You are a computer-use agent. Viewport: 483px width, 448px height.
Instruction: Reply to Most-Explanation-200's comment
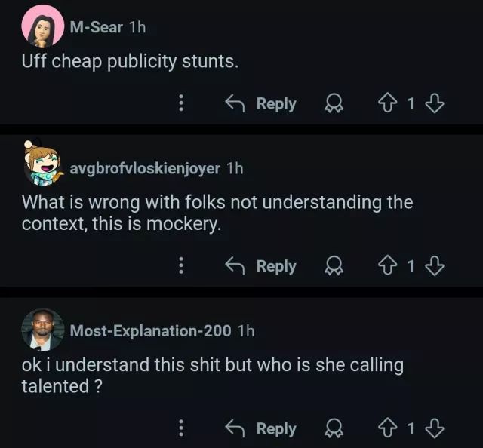tap(261, 428)
